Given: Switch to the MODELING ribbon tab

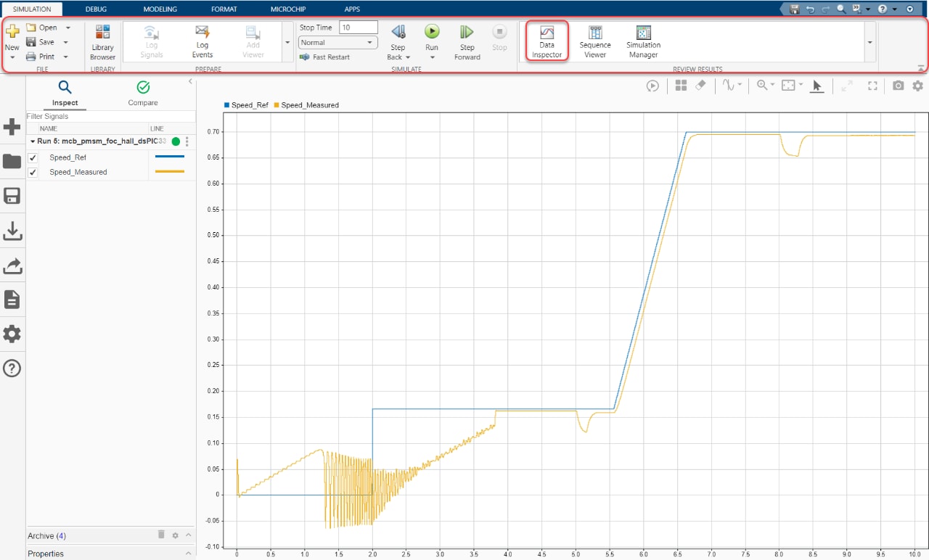Looking at the screenshot, I should 160,9.
